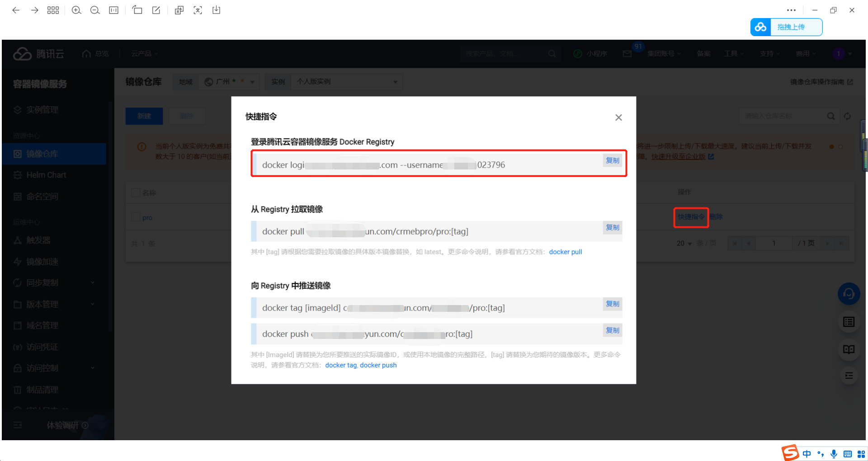Image resolution: width=868 pixels, height=461 pixels.
Task: Show image at actual size 1:1
Action: coord(114,10)
